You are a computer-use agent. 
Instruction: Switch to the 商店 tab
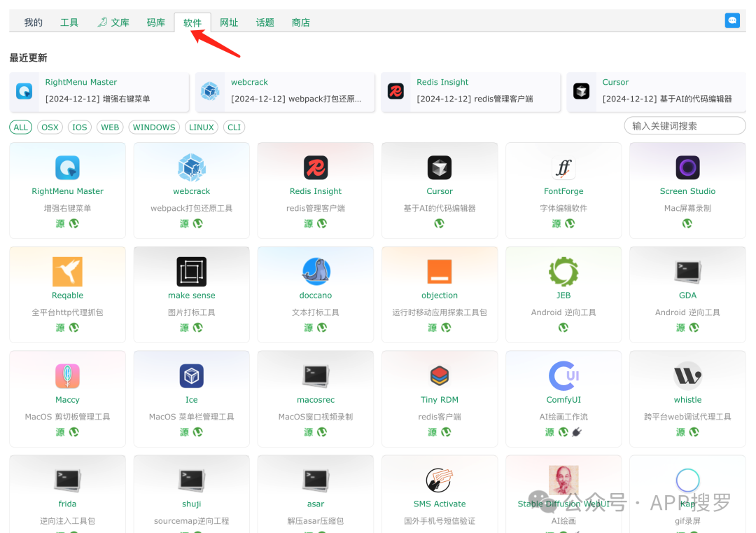click(300, 22)
